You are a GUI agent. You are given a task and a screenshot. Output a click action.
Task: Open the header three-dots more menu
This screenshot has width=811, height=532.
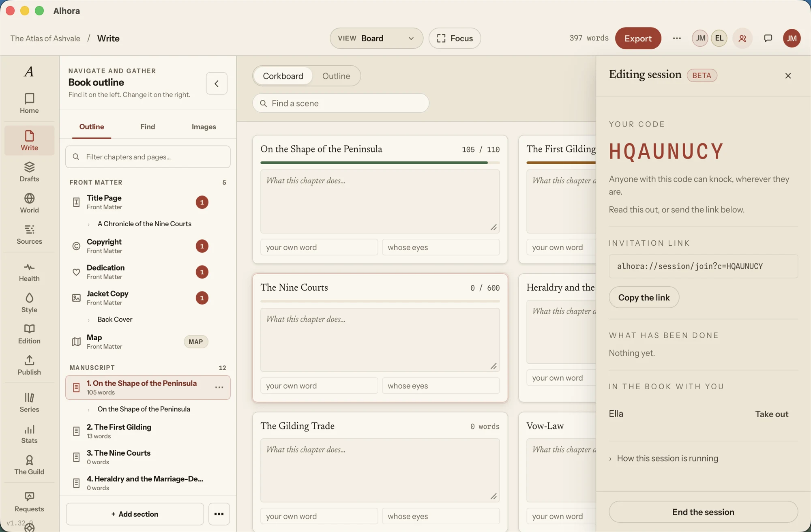click(x=677, y=38)
